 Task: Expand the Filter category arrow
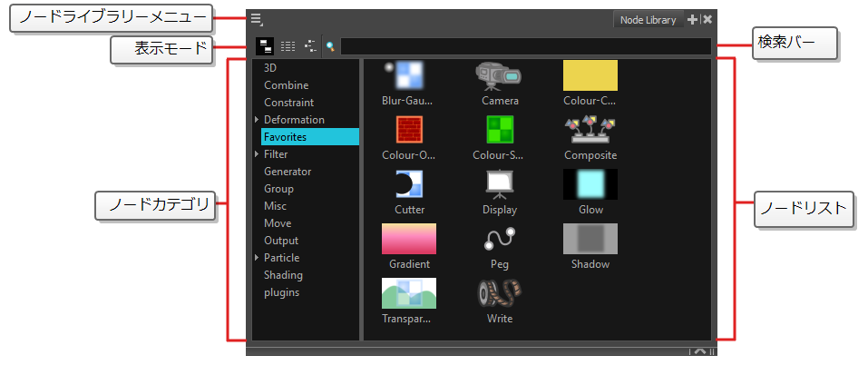257,154
